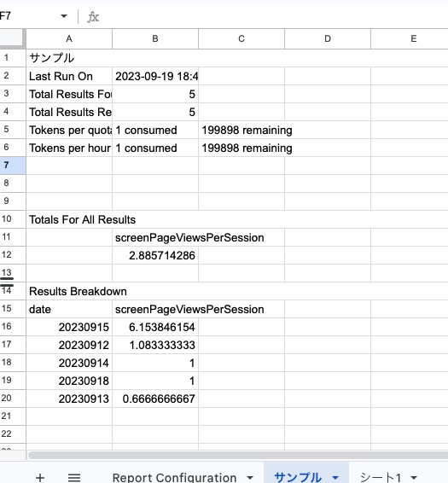Click cell A1 containing サンプル
Screen dimensions: 448x483
(x=69, y=58)
